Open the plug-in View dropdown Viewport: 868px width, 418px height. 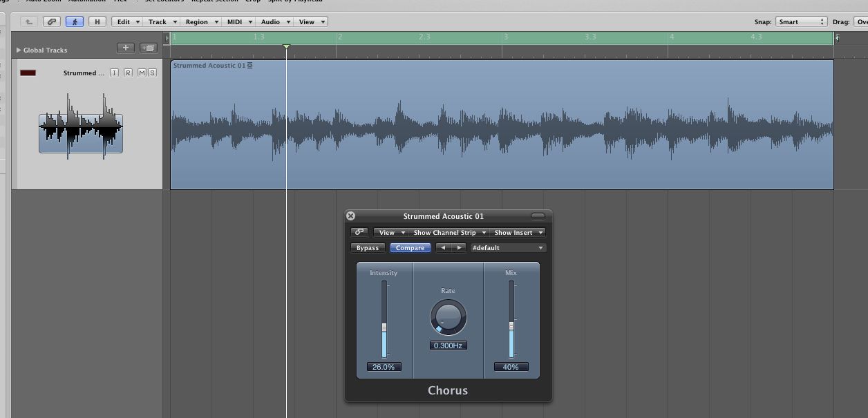click(x=390, y=233)
